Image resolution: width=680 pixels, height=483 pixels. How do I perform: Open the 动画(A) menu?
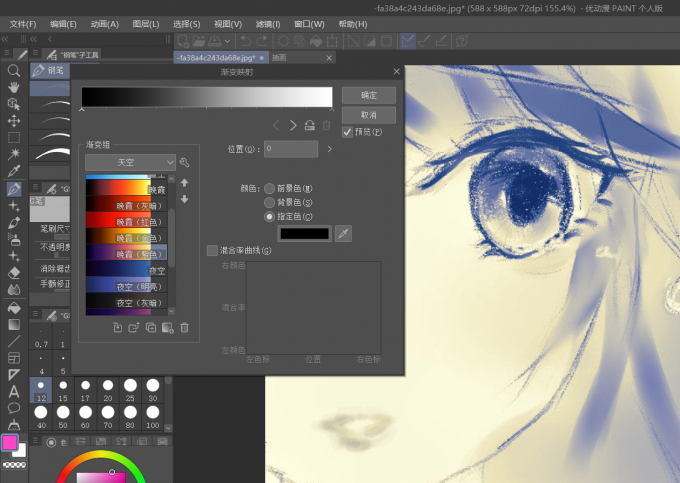pyautogui.click(x=105, y=24)
